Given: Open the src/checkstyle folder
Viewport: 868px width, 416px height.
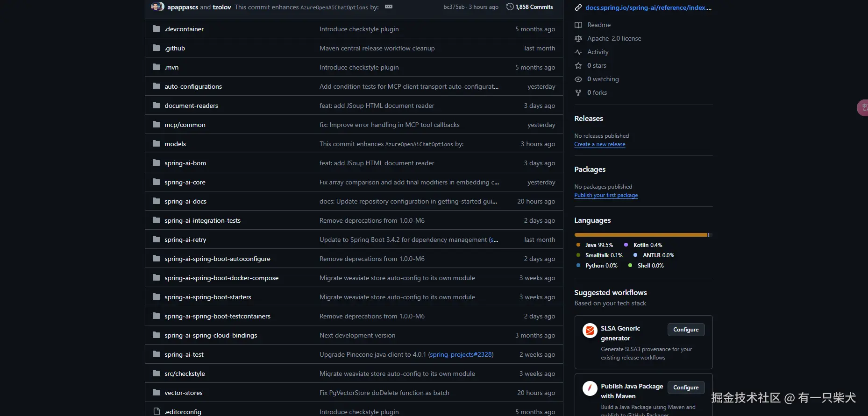Looking at the screenshot, I should (x=185, y=374).
